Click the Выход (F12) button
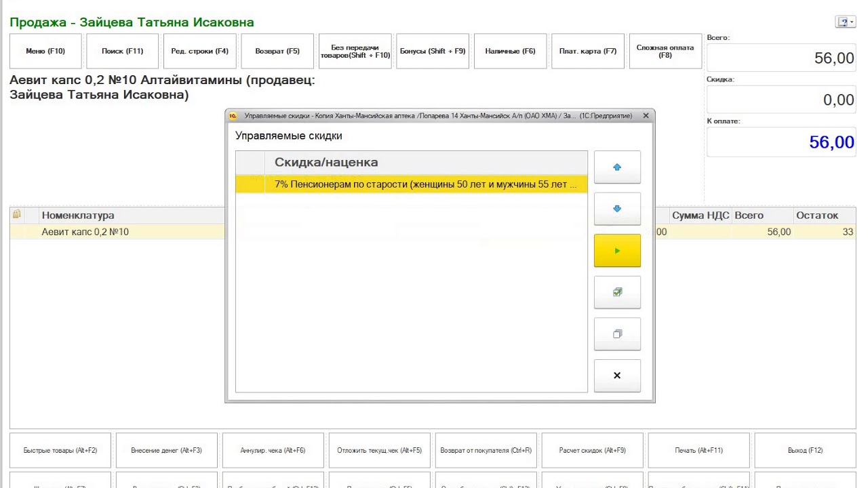Screen dimensions: 868x488 806,451
